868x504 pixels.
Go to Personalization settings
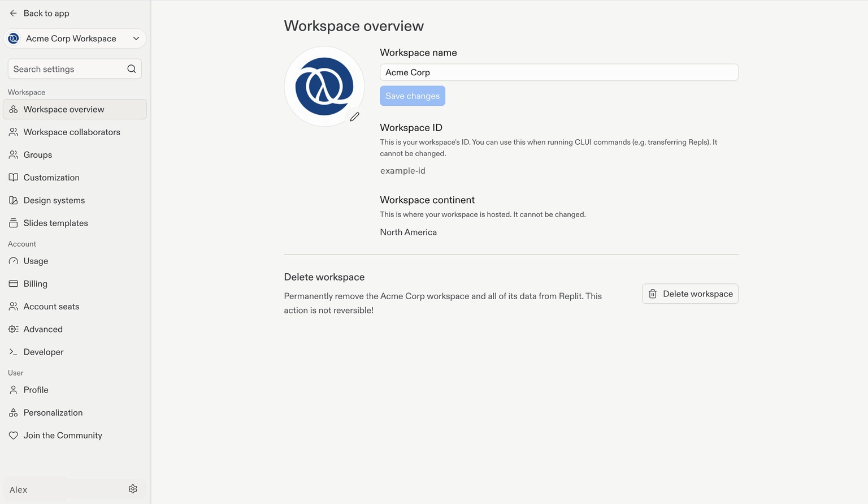coord(75,412)
